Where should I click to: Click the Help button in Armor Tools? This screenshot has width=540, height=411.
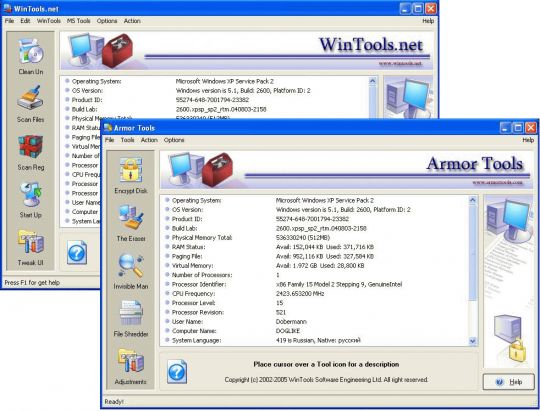pyautogui.click(x=509, y=382)
